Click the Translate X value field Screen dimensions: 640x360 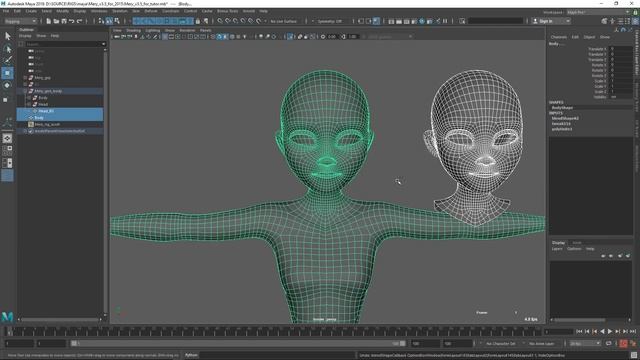(x=621, y=49)
